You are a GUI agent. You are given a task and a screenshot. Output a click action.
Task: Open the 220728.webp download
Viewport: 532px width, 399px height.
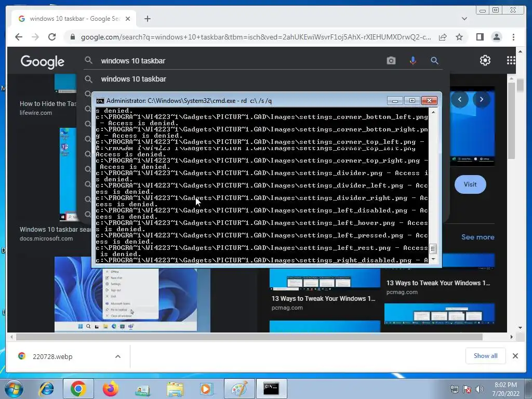tap(52, 356)
